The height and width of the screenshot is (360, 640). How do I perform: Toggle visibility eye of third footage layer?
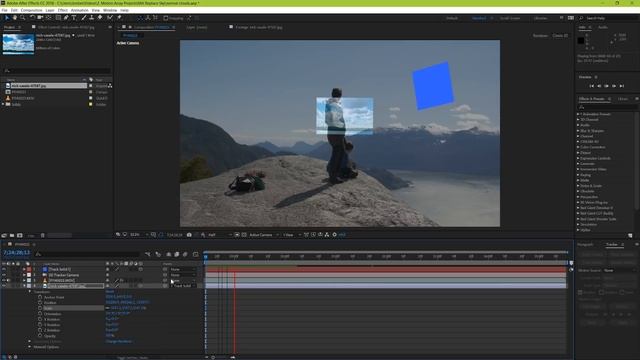4,280
